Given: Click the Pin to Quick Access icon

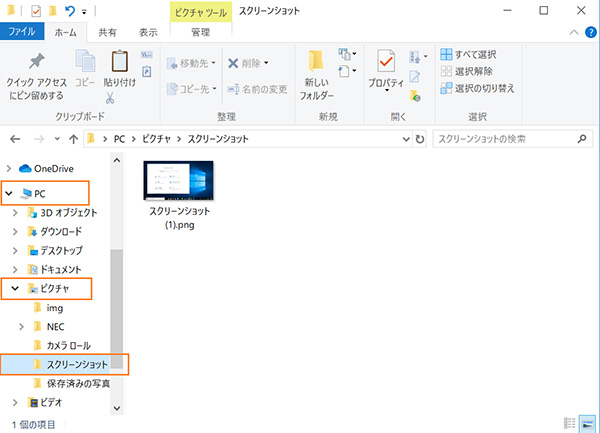Looking at the screenshot, I should click(x=35, y=66).
